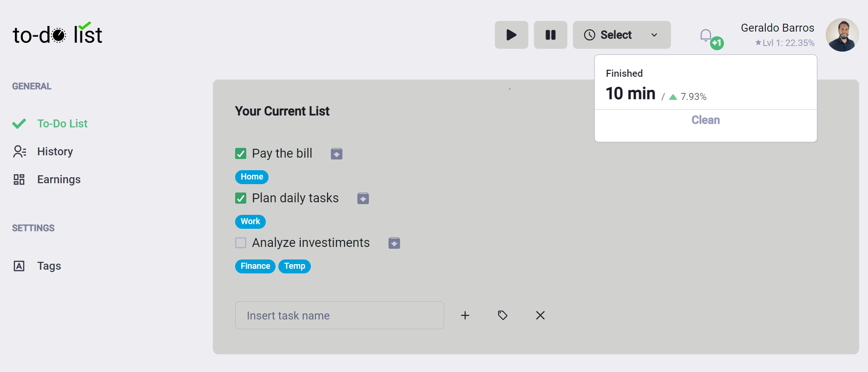Check the Analyze investiments checkbox
This screenshot has width=868, height=372.
[x=241, y=243]
